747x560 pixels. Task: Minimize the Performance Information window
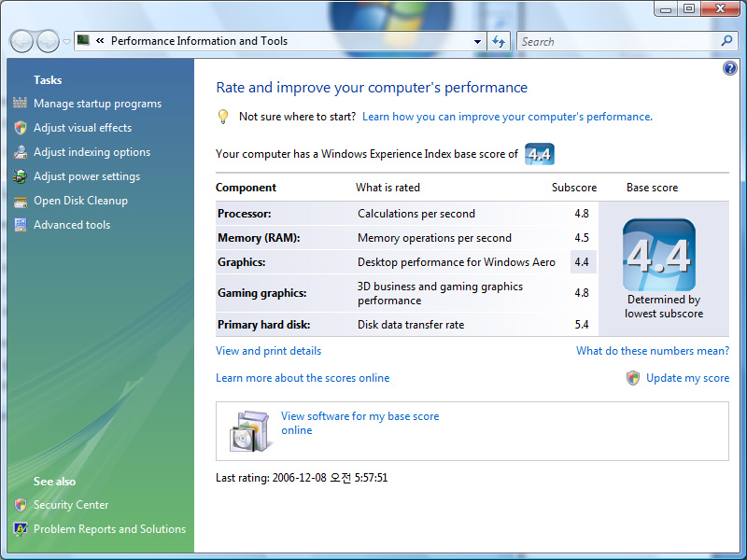[x=666, y=9]
